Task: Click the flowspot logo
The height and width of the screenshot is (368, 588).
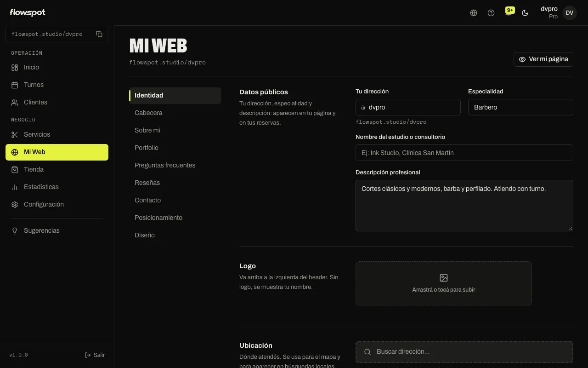Action: 28,12
